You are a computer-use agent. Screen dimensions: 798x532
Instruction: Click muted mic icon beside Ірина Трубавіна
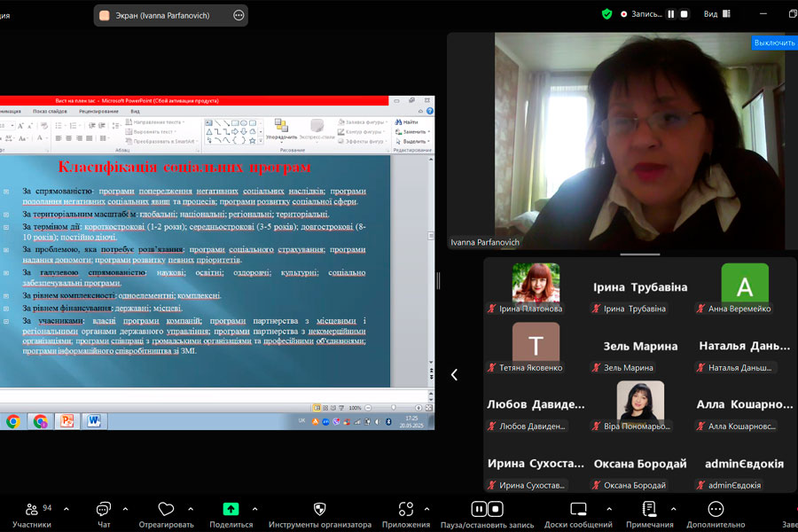(x=596, y=309)
